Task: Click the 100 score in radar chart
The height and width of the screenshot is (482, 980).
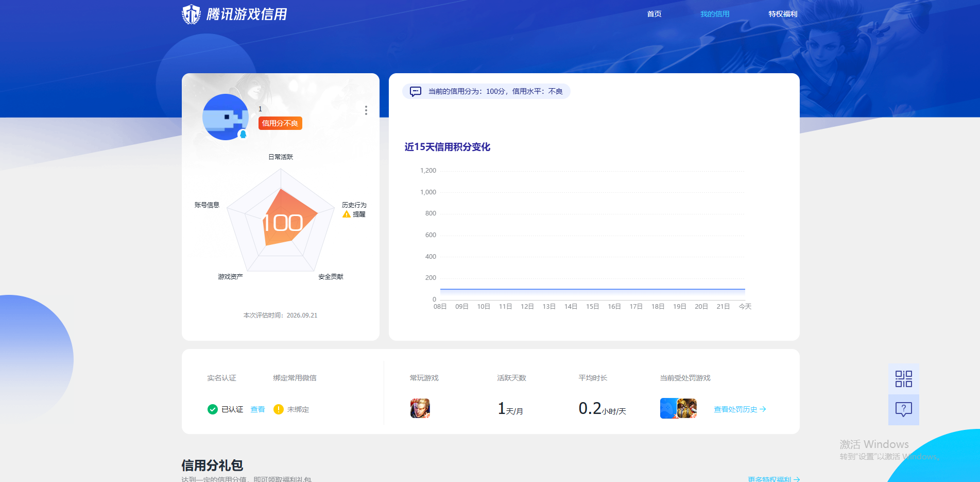Action: [x=283, y=223]
